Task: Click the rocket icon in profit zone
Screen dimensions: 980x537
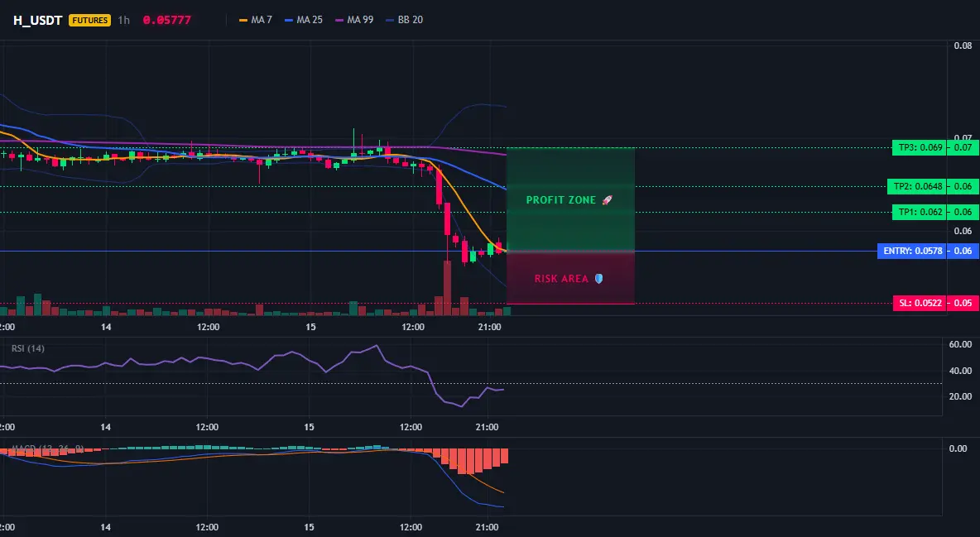Action: 607,200
